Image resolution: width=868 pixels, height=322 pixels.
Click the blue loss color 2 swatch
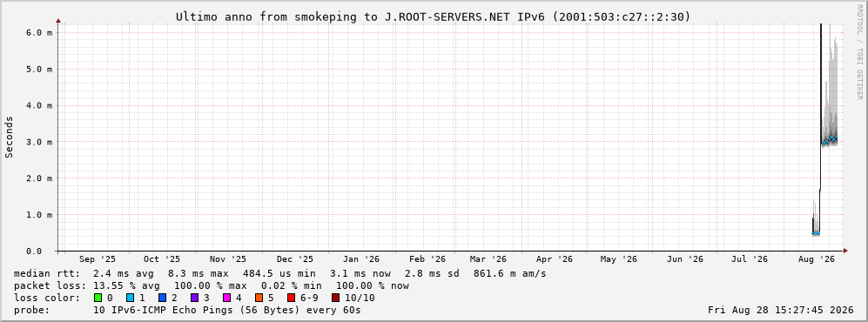[x=162, y=298]
